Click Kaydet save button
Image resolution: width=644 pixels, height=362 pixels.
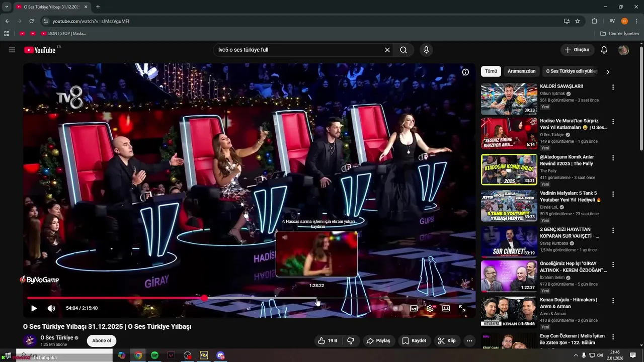[x=414, y=341]
